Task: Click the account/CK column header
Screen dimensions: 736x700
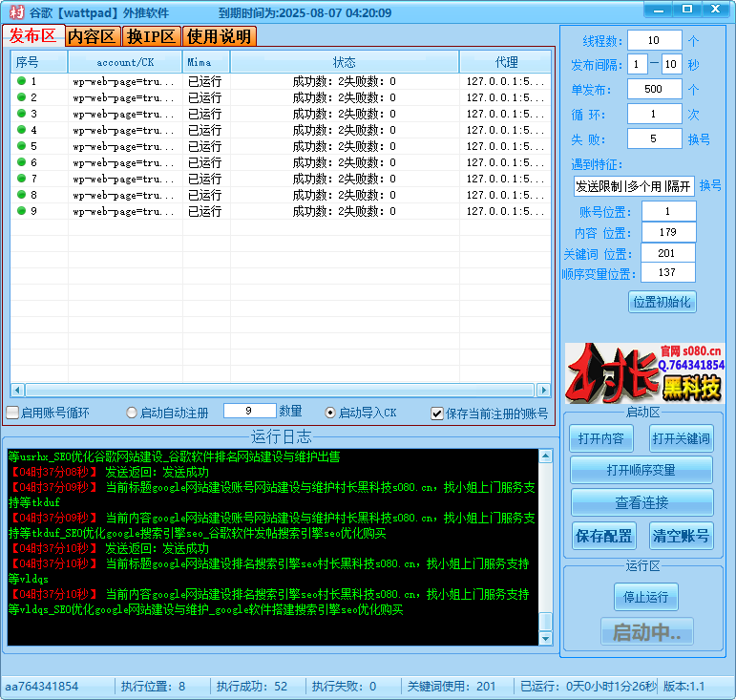Action: (x=125, y=62)
